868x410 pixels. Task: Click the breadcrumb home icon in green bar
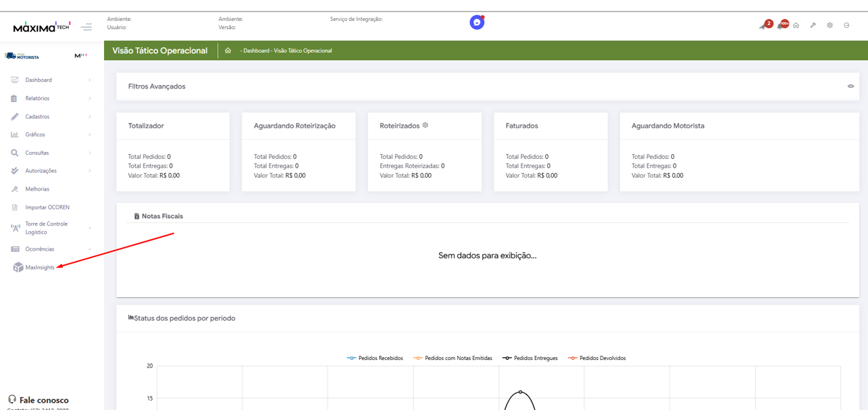(x=228, y=51)
